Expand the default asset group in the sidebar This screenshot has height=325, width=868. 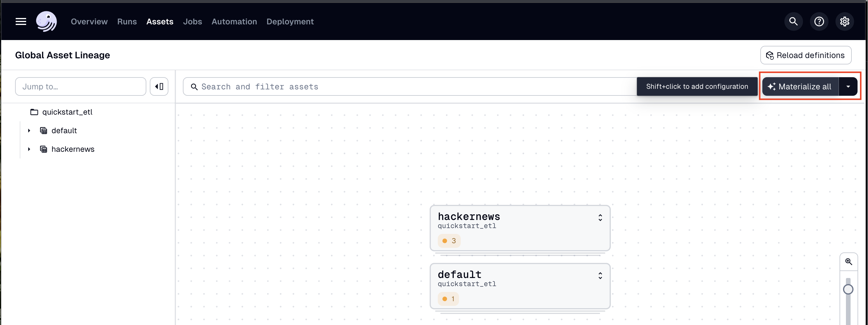[29, 130]
